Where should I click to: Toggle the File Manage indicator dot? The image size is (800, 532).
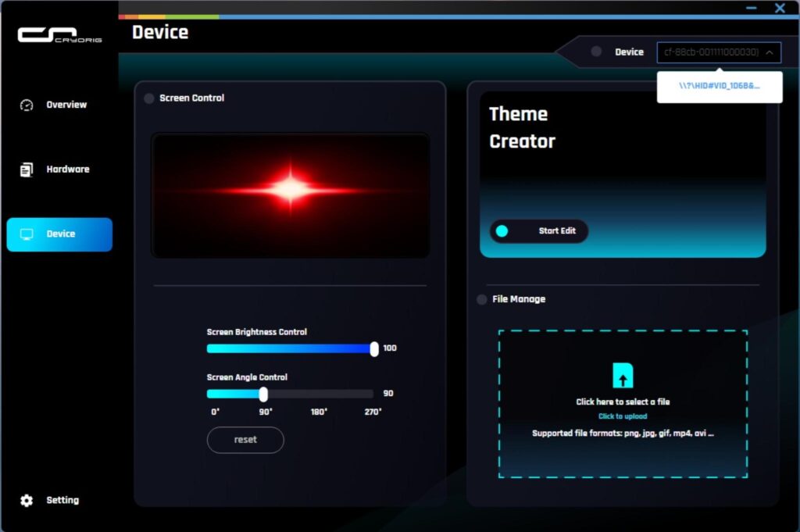pyautogui.click(x=481, y=299)
